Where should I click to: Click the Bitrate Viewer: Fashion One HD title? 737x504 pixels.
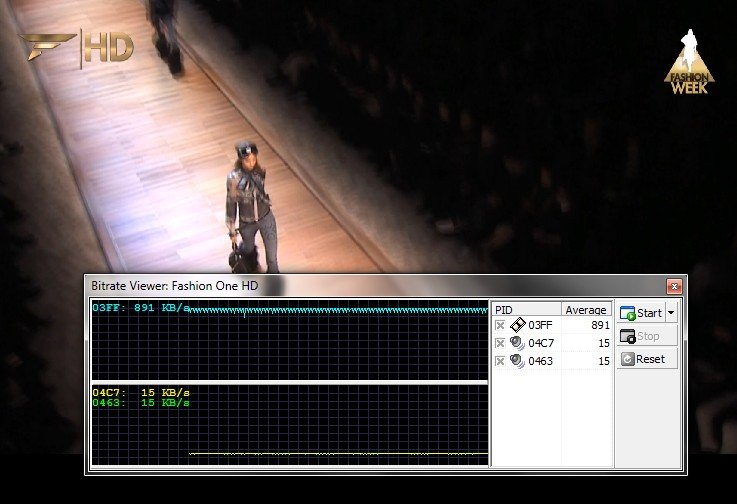(174, 286)
